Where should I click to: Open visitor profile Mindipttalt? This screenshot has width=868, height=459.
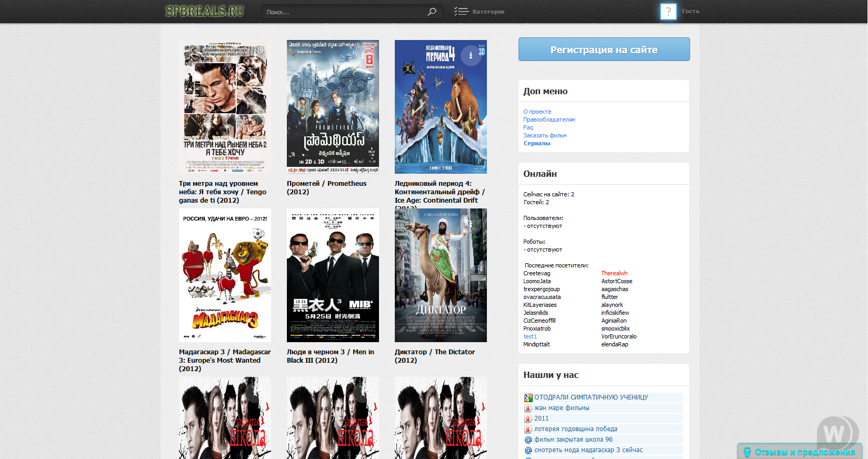pyautogui.click(x=536, y=344)
